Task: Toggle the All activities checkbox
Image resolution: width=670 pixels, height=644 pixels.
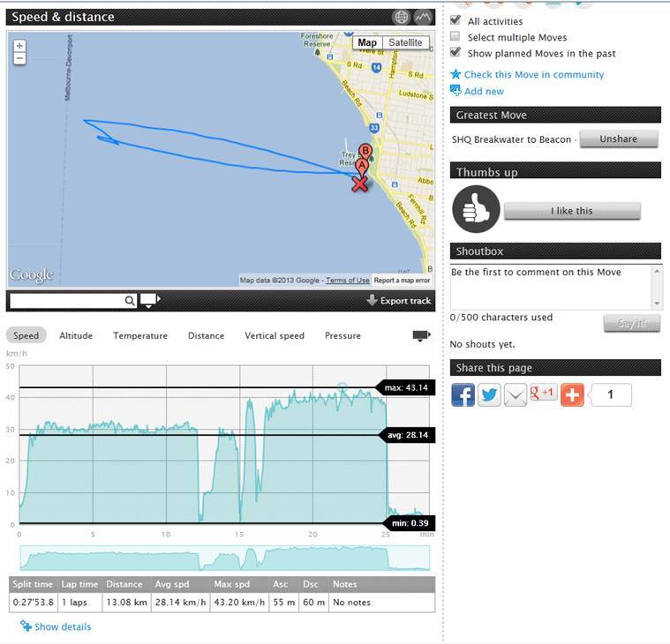Action: (455, 20)
